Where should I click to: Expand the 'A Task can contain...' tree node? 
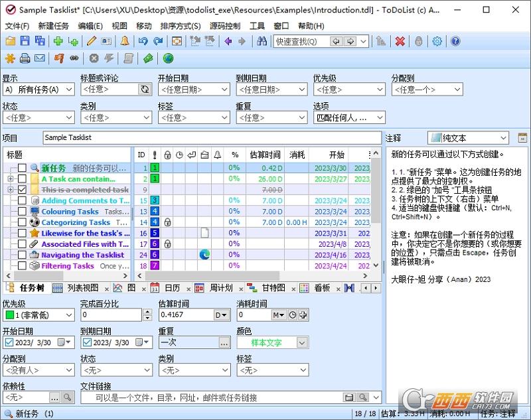(x=11, y=178)
